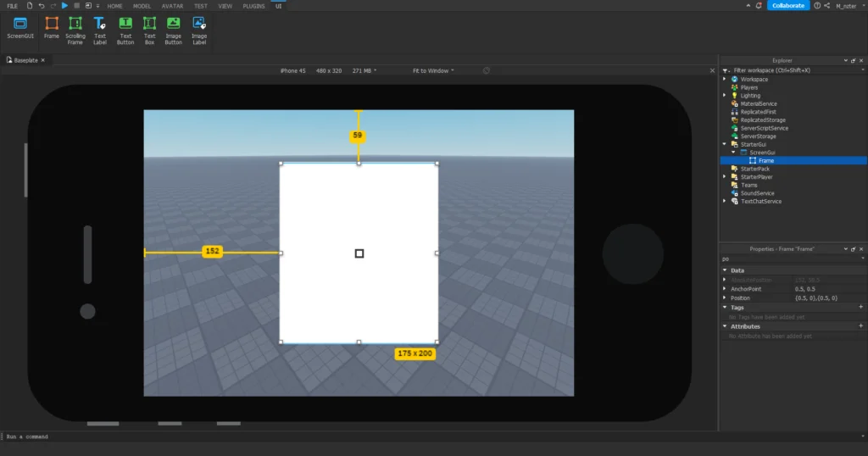This screenshot has height=456, width=868.
Task: Add a new tag with plus button
Action: (x=861, y=307)
